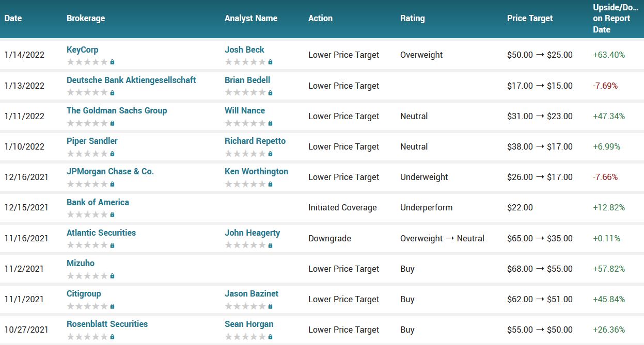
Task: Click lock icon under The Goldman Sachs Group
Action: pyautogui.click(x=112, y=123)
